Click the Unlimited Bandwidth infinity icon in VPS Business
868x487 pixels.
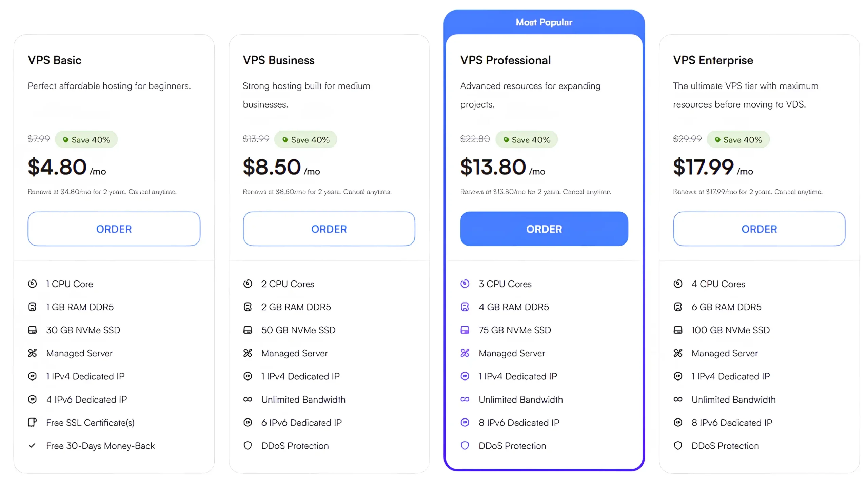click(248, 399)
